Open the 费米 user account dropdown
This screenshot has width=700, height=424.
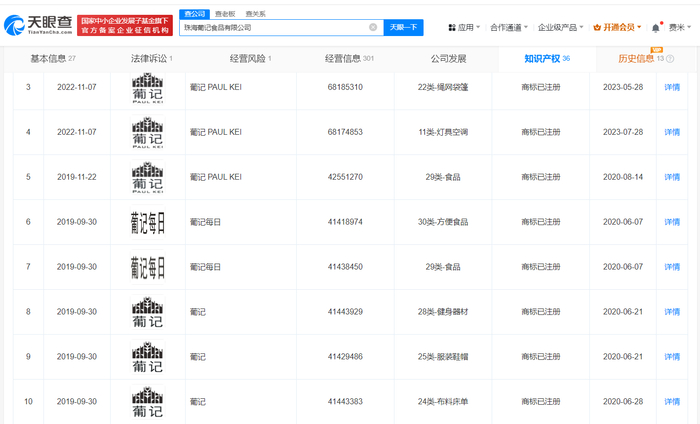[x=679, y=27]
